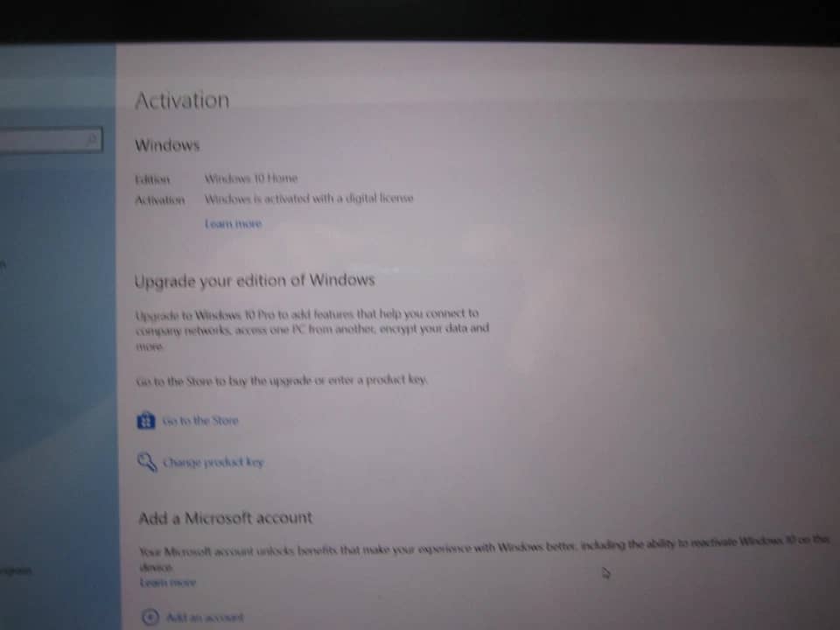
Task: Select Change product key link
Action: [213, 462]
